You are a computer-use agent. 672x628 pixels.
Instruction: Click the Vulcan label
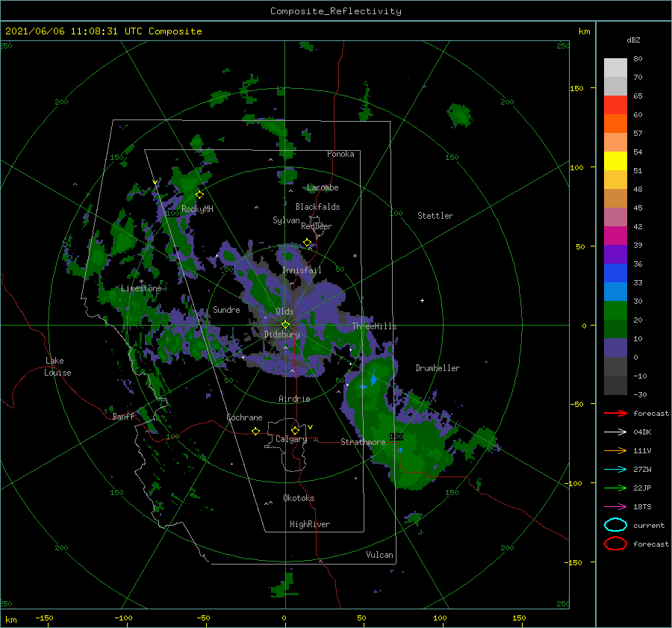(x=380, y=555)
